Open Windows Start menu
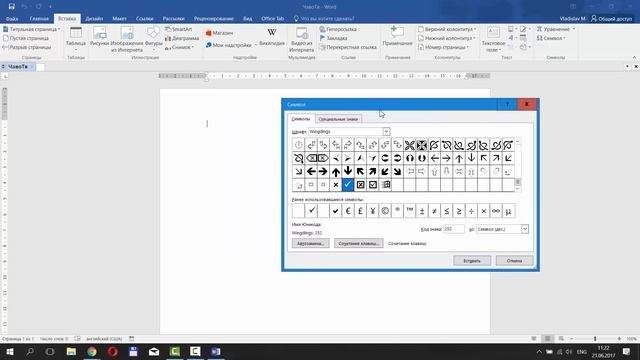This screenshot has height=360, width=640. 10,351
